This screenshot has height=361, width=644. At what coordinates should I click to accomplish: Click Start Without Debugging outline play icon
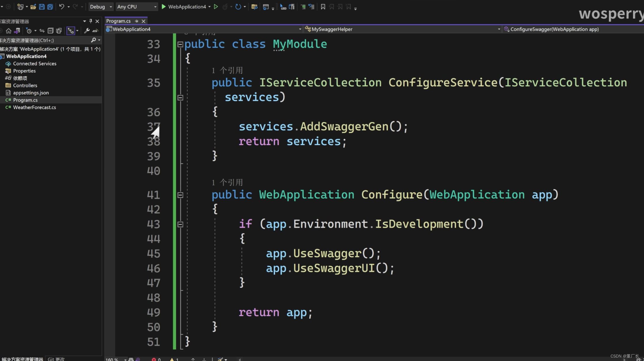click(216, 7)
